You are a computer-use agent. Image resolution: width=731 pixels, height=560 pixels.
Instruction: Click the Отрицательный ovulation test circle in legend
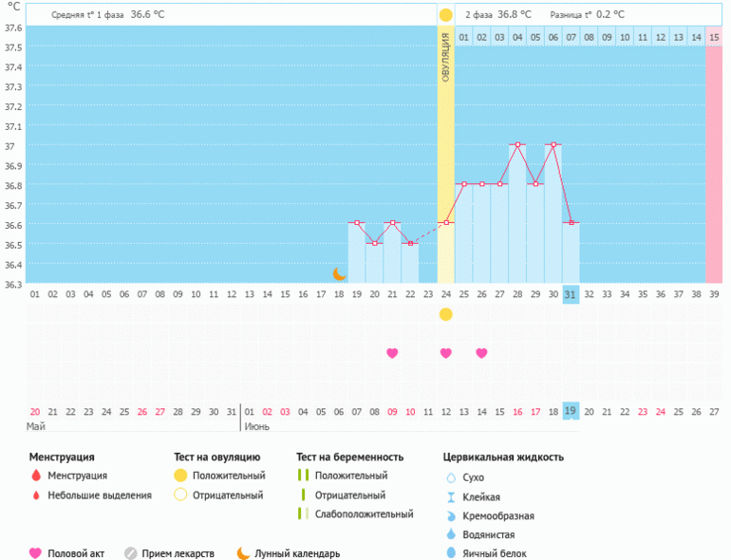[x=180, y=495]
